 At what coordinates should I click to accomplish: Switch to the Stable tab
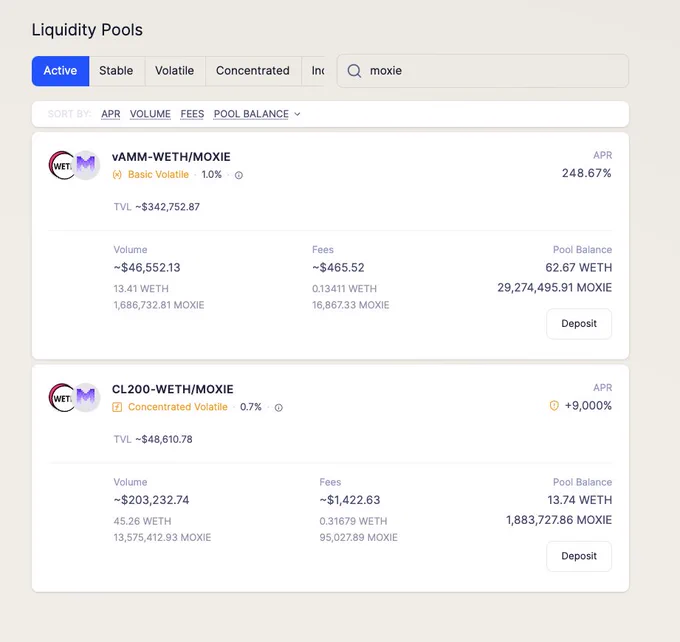coord(116,71)
